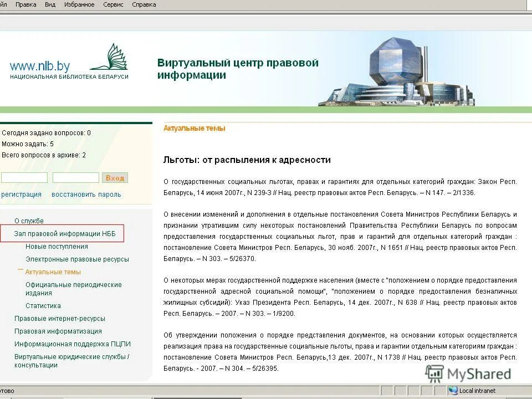Open the Избранное menu
Image resolution: width=532 pixels, height=399 pixels.
[x=79, y=5]
